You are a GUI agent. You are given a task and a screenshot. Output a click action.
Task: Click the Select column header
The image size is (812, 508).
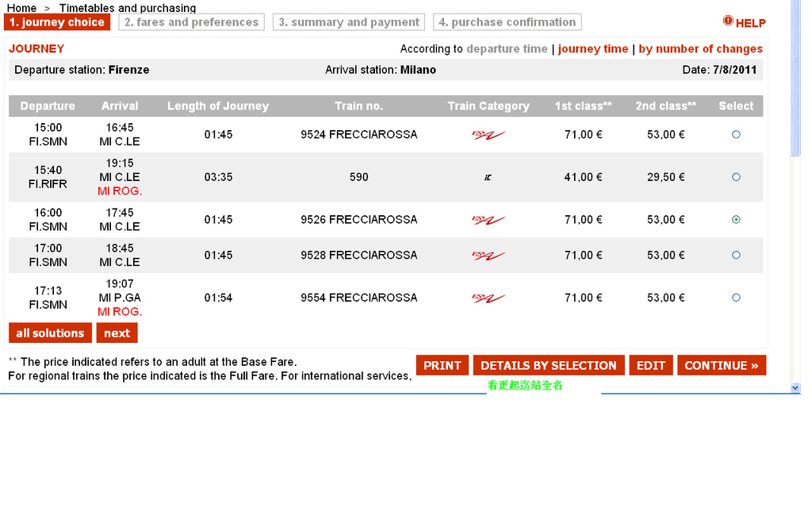pos(736,106)
